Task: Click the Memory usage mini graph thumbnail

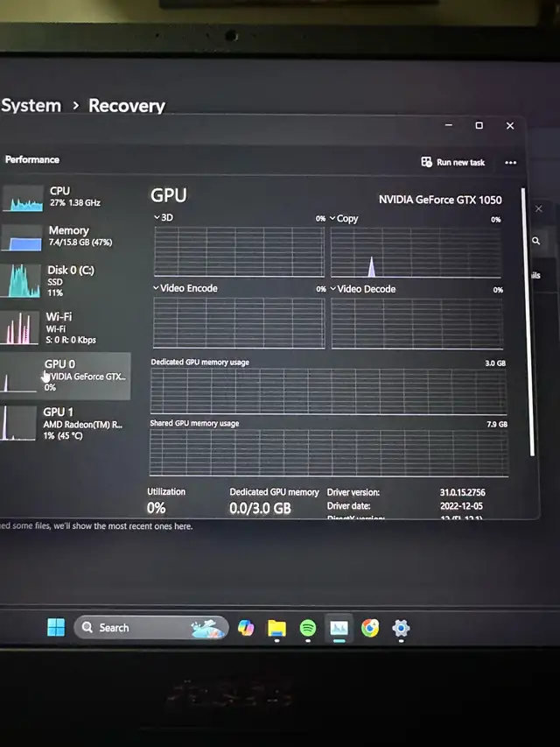Action: (x=21, y=237)
